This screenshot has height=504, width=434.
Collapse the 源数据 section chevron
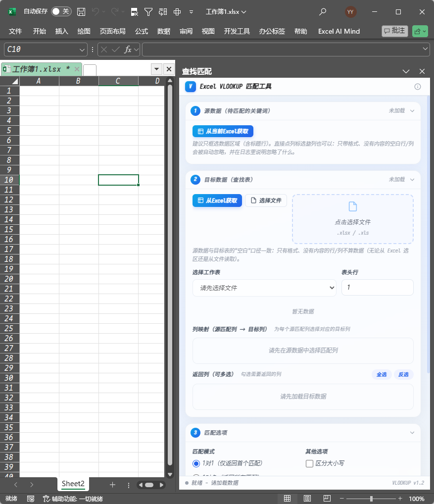click(x=412, y=111)
